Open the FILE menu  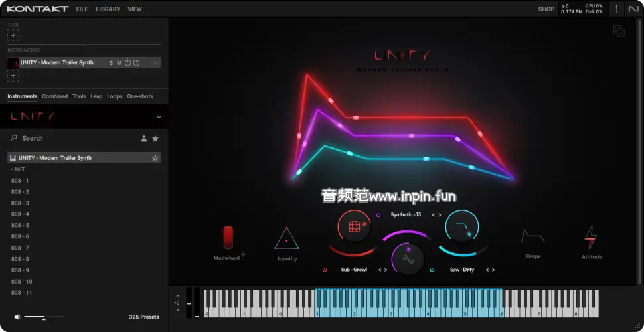(x=82, y=9)
